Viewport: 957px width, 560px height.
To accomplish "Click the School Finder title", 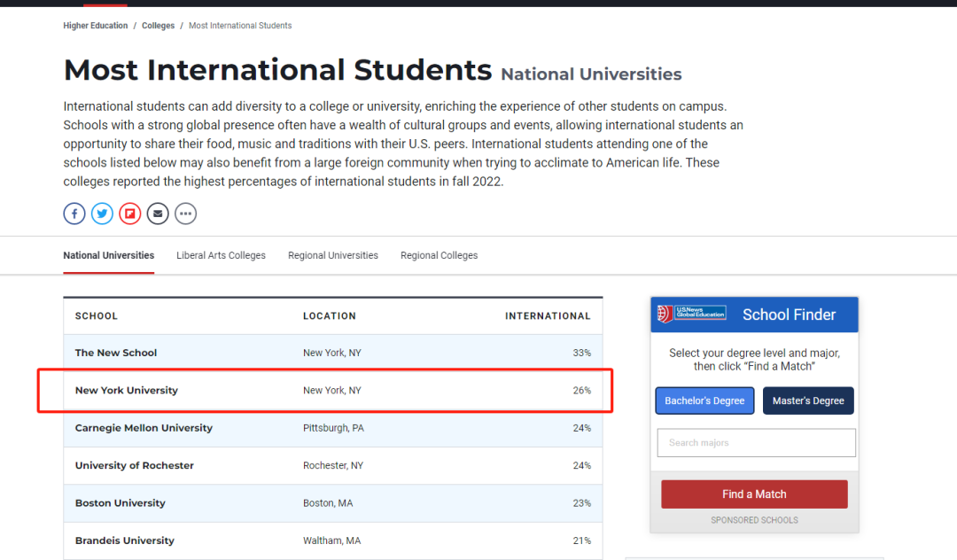I will pyautogui.click(x=790, y=315).
